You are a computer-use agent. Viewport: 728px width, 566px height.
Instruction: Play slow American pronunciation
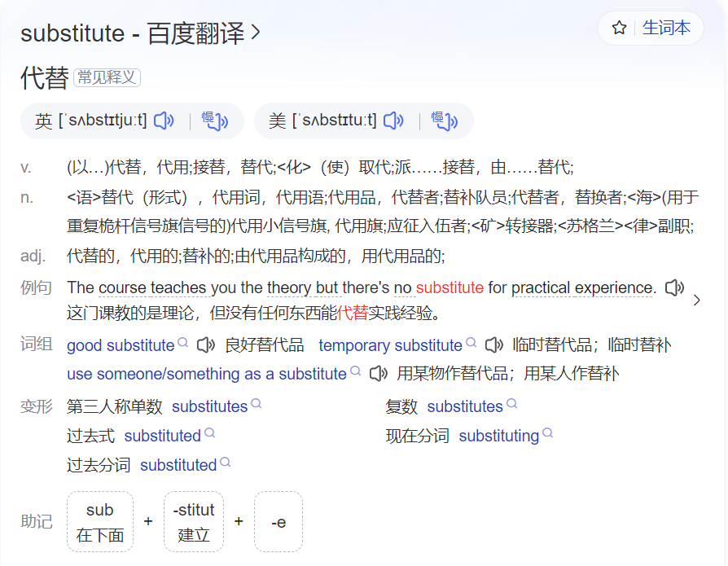tap(445, 121)
